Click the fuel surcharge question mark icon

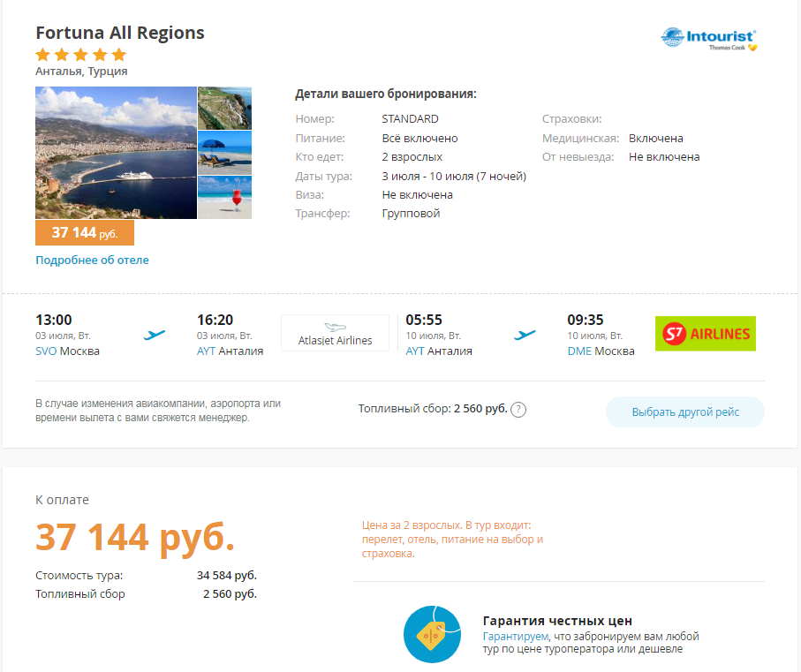tap(519, 410)
